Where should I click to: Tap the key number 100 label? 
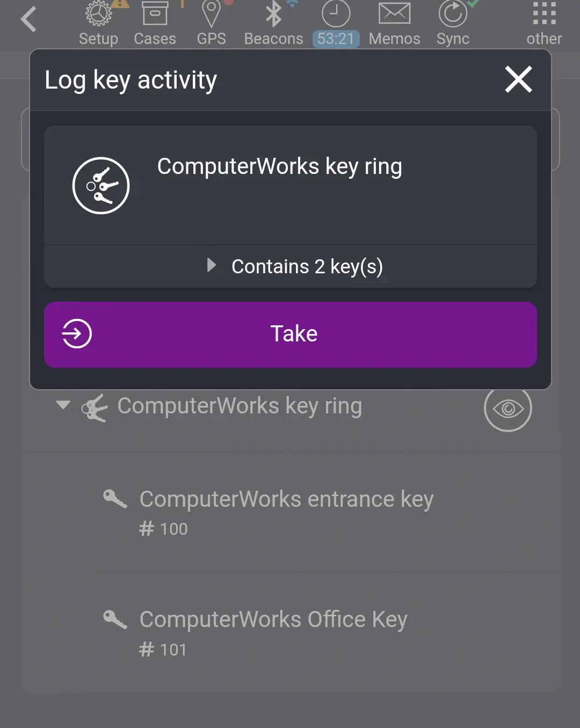163,529
